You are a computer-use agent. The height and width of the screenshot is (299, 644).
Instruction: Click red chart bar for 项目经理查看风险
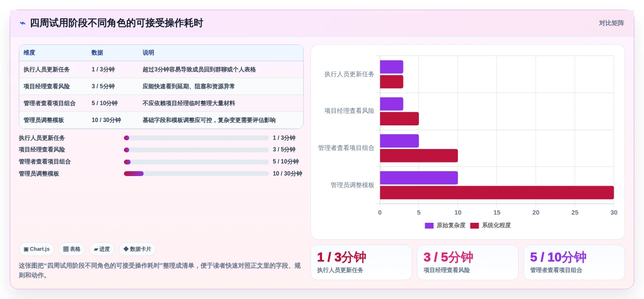tap(399, 119)
